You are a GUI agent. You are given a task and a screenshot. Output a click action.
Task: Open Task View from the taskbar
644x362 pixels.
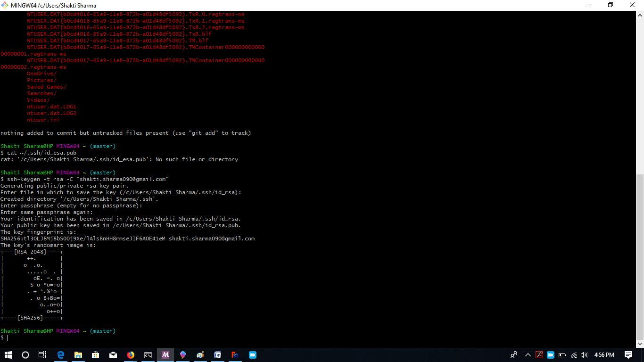tap(42, 355)
